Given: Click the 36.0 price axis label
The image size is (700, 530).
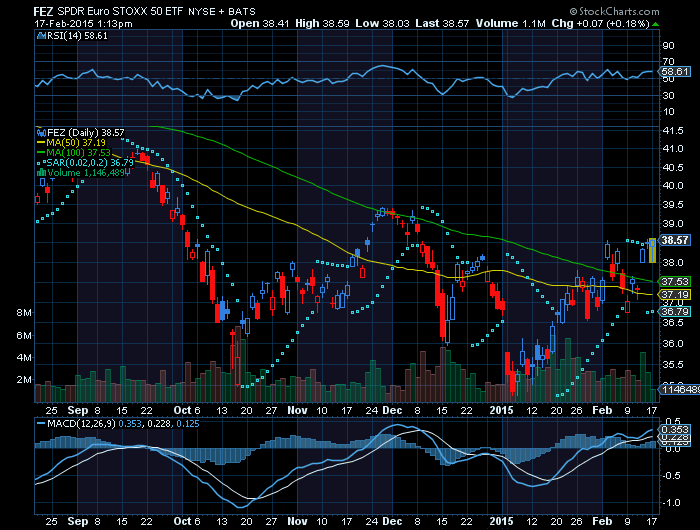Looking at the screenshot, I should [672, 344].
